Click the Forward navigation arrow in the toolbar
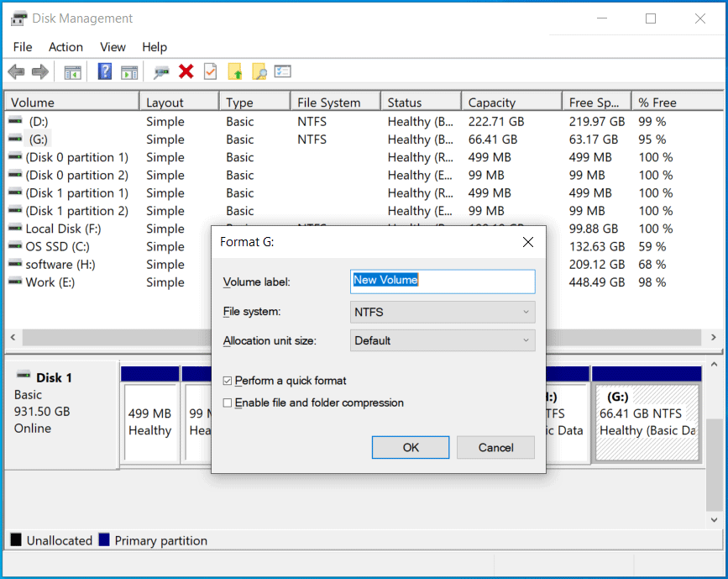The image size is (728, 579). 39,71
